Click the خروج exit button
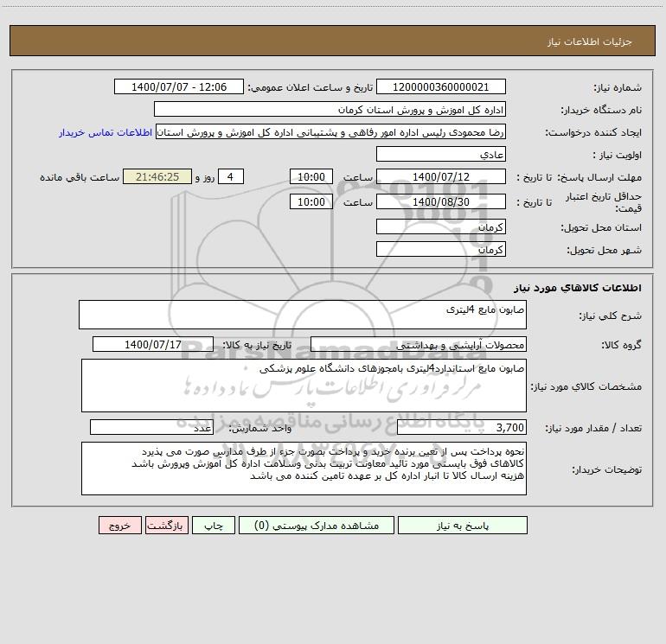This screenshot has height=644, width=666. click(119, 526)
